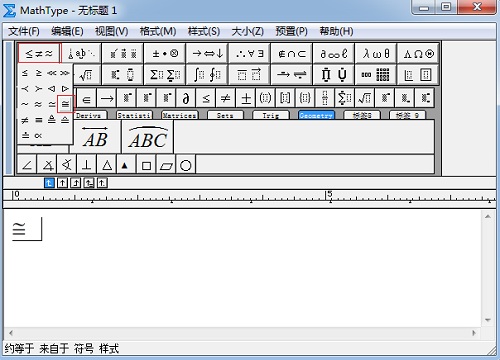
Task: Insert the not-equal ≠ symbol from the open palette
Action: [x=25, y=120]
